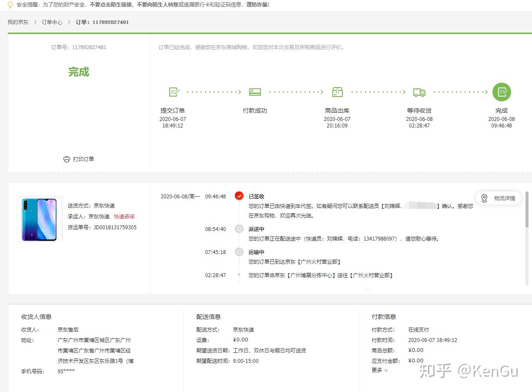The width and height of the screenshot is (532, 392).
Task: Click the location pin in 物流详情
Action: coord(484,198)
